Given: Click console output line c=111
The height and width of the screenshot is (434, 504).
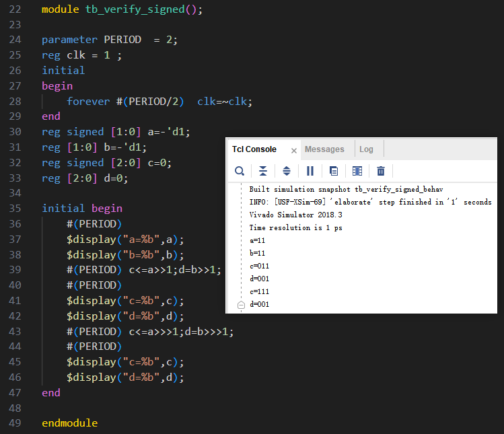Looking at the screenshot, I should (259, 291).
